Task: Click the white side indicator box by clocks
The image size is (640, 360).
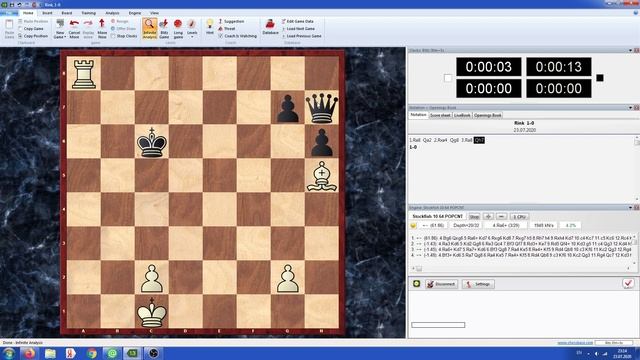Action: point(448,78)
